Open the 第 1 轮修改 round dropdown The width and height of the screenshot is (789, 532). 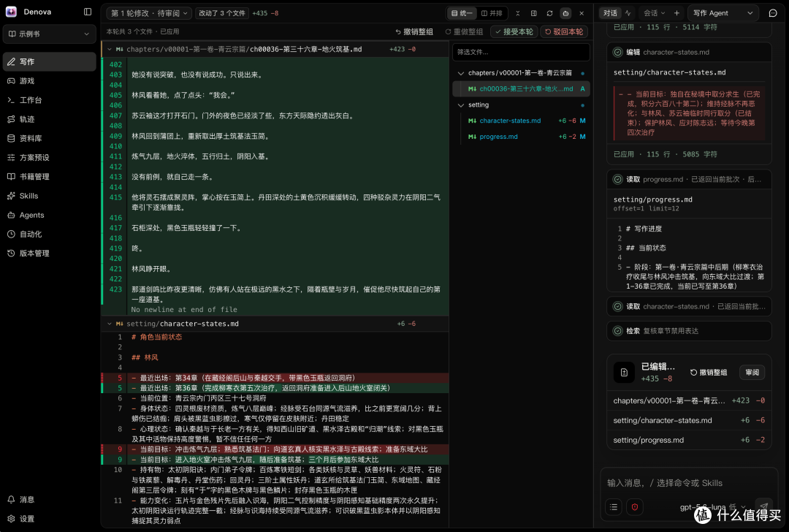pos(149,13)
